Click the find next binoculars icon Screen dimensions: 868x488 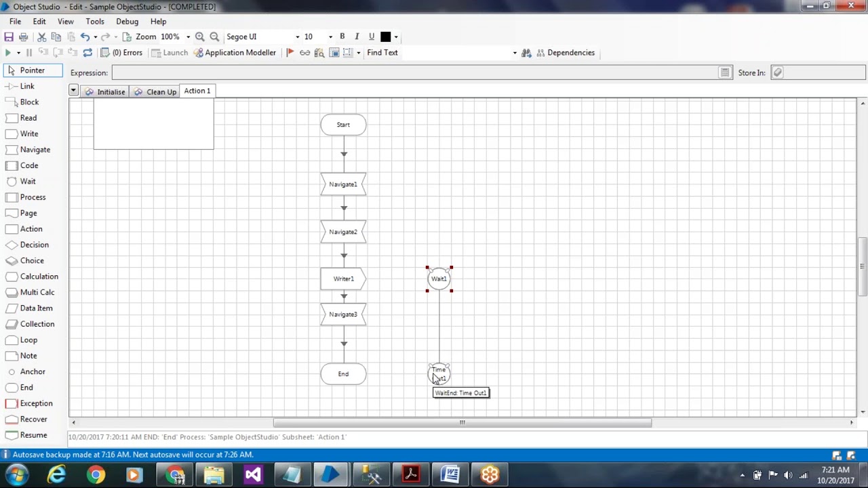(x=526, y=53)
